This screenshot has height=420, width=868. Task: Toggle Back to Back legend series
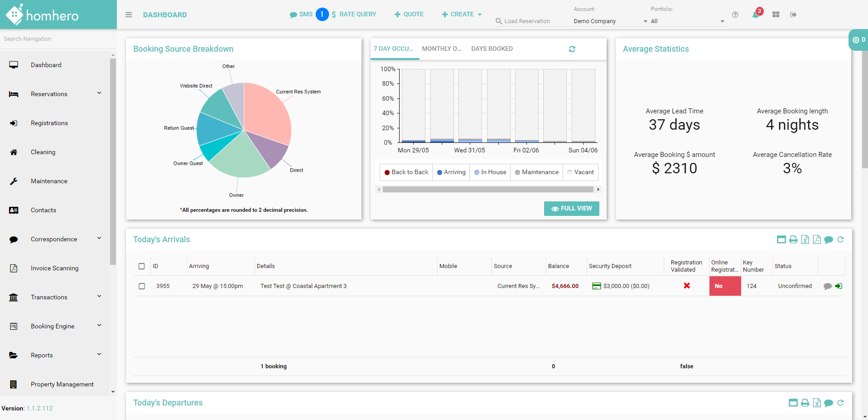coord(406,172)
